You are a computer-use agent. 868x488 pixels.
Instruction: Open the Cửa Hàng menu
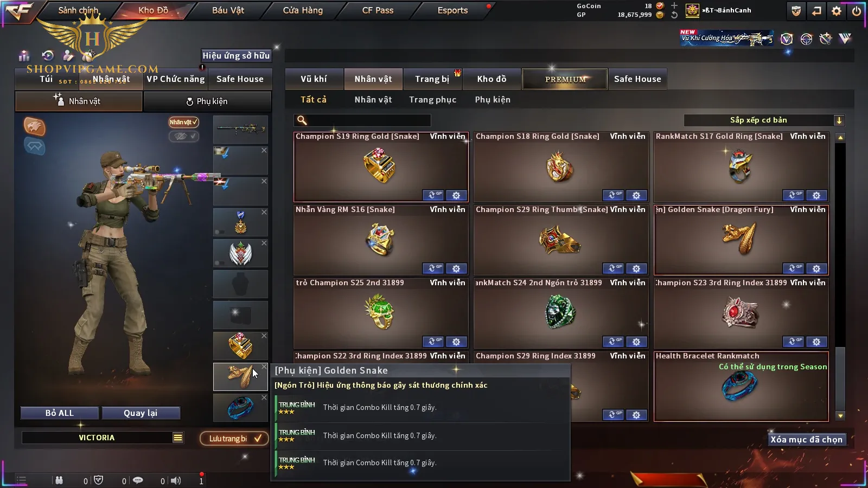303,10
